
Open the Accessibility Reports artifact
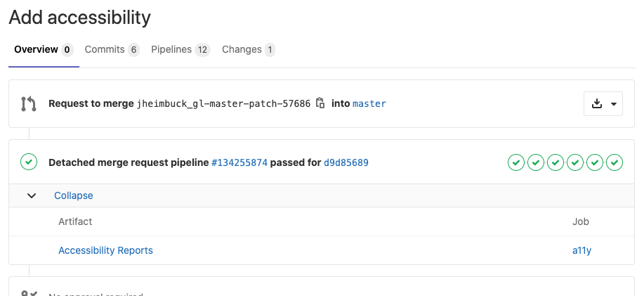(105, 250)
